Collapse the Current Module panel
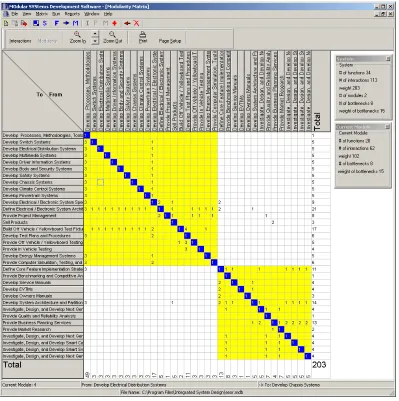This screenshot has width=399, height=401. (x=388, y=127)
